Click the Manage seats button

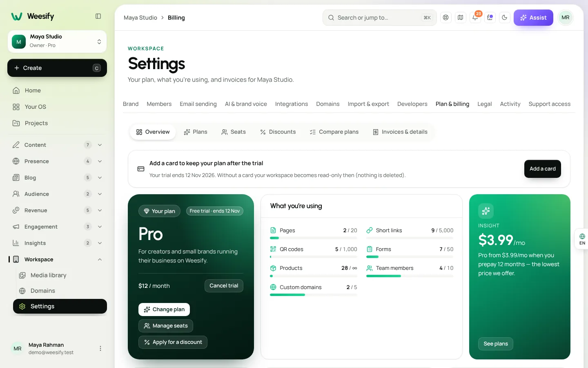click(x=166, y=326)
